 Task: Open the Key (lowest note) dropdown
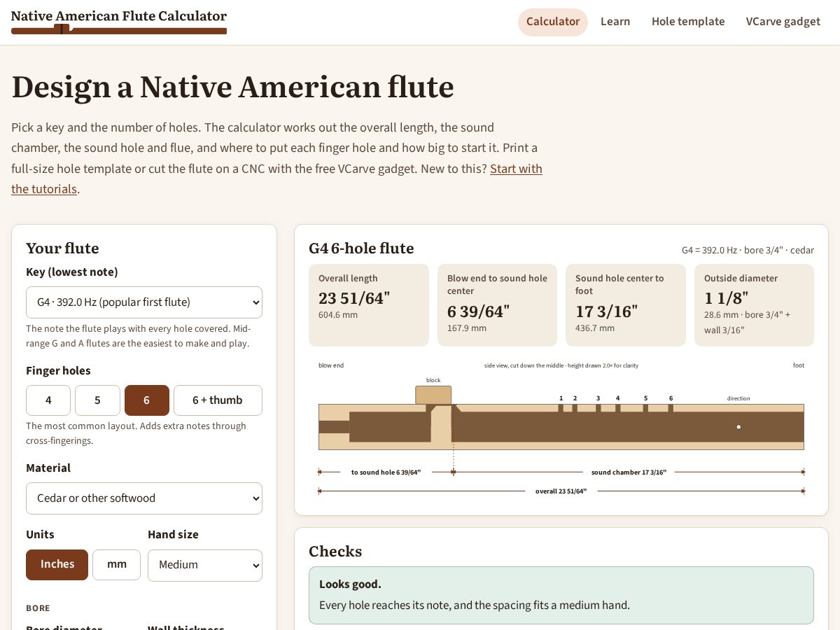click(x=144, y=302)
